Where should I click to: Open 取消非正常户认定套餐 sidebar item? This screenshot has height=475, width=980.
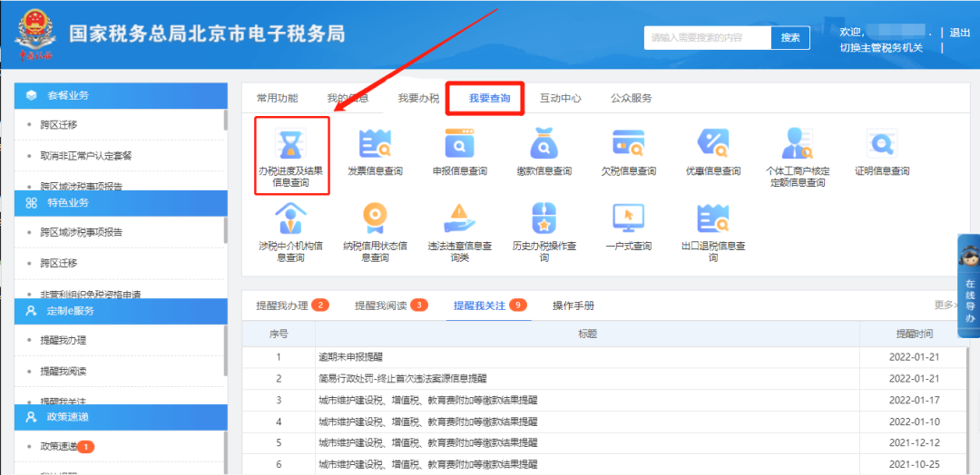(x=86, y=155)
